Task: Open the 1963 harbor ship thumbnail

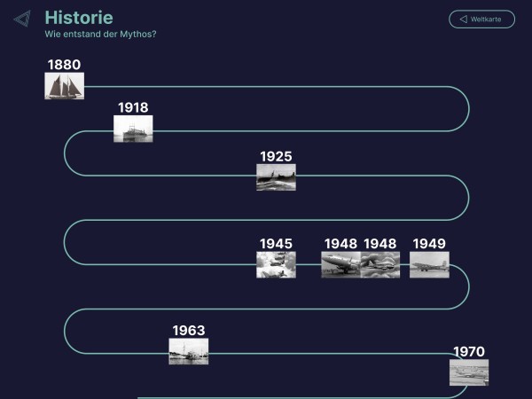Action: (x=189, y=351)
